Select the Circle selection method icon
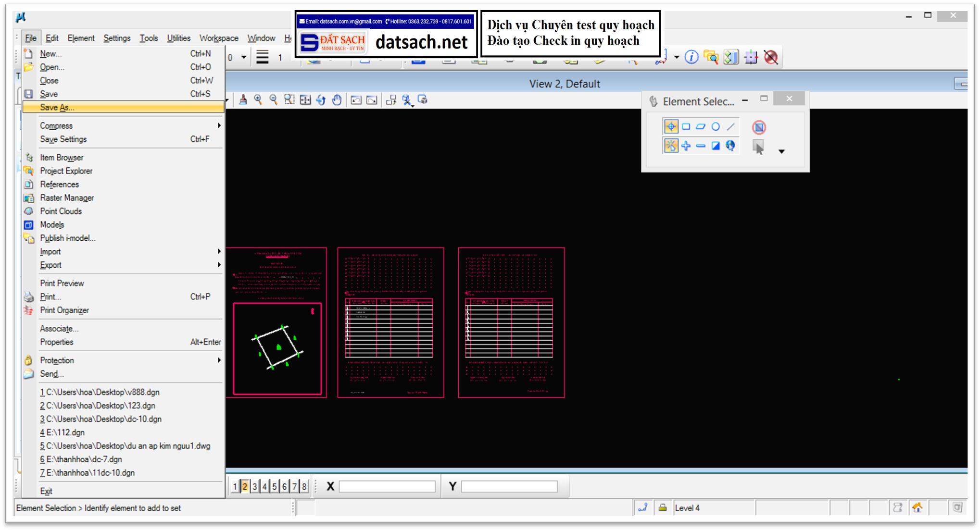The width and height of the screenshot is (980, 530). (716, 127)
